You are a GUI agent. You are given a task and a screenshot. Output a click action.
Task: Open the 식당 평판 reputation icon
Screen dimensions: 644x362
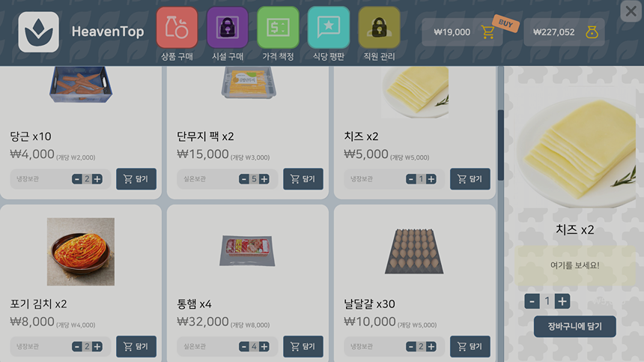[x=328, y=28]
